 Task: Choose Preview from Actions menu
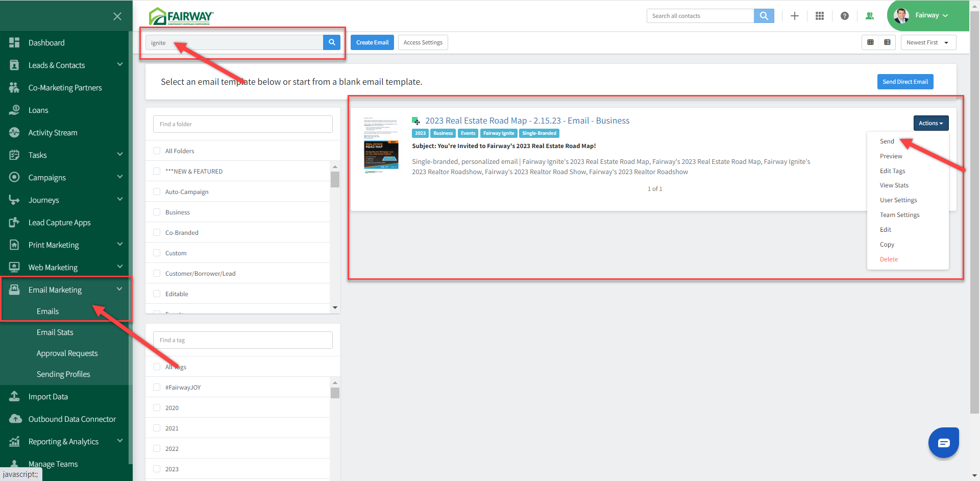pos(891,156)
